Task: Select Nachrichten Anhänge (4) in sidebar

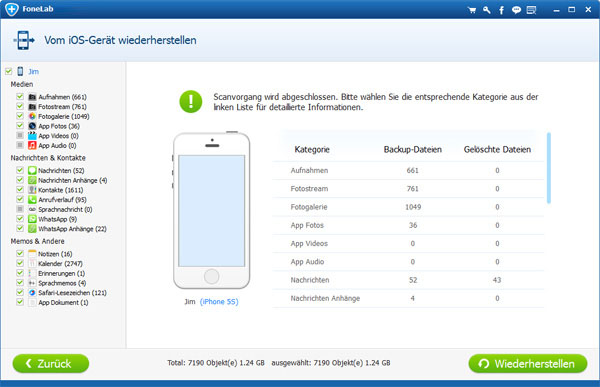Action: (x=72, y=180)
